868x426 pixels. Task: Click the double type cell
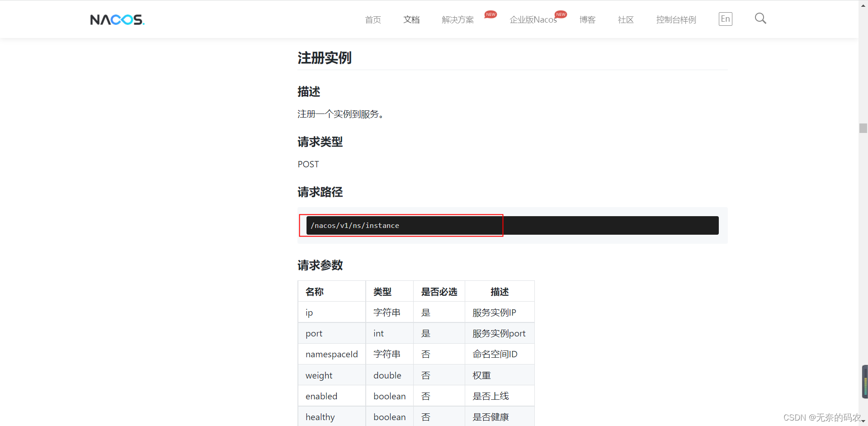pos(390,375)
